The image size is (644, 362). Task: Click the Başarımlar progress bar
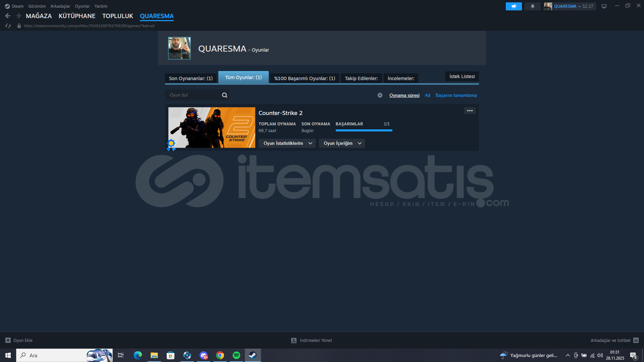[x=364, y=130]
